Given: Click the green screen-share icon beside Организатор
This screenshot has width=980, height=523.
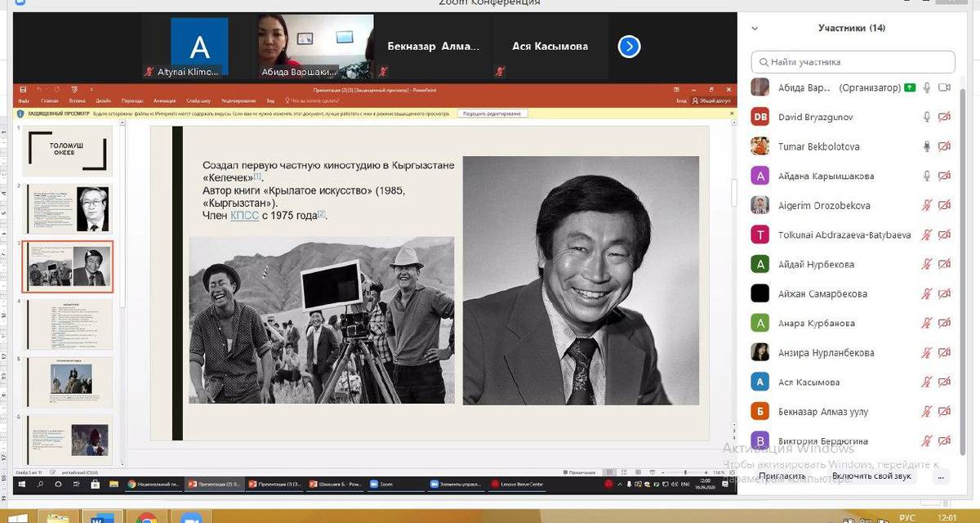Looking at the screenshot, I should 910,87.
